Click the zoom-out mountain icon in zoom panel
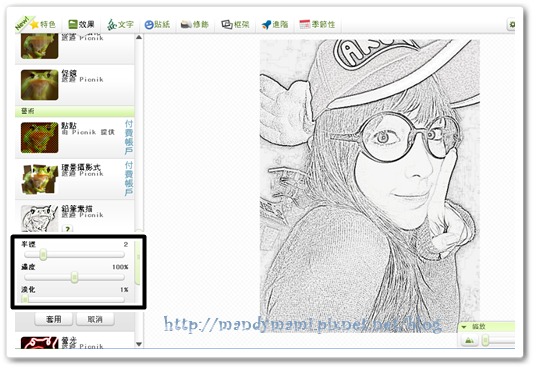The image size is (536, 370). tap(470, 341)
